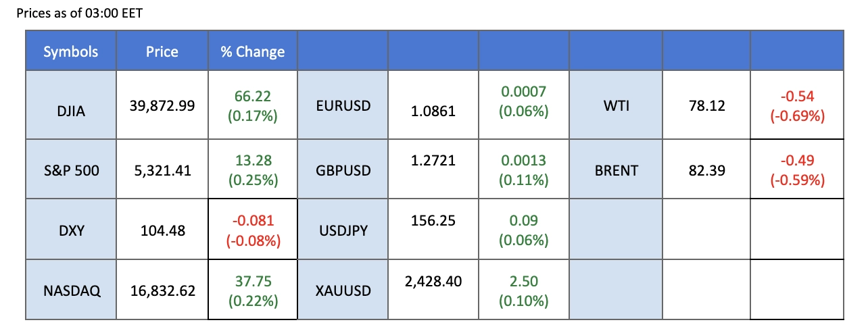Click the XAUUSD symbol cell
The height and width of the screenshot is (335, 868).
click(343, 291)
